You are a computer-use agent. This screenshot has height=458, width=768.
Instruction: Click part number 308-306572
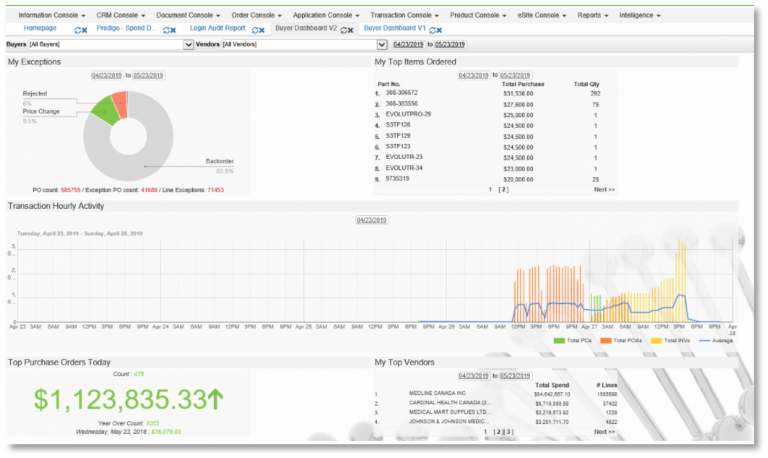pos(402,93)
